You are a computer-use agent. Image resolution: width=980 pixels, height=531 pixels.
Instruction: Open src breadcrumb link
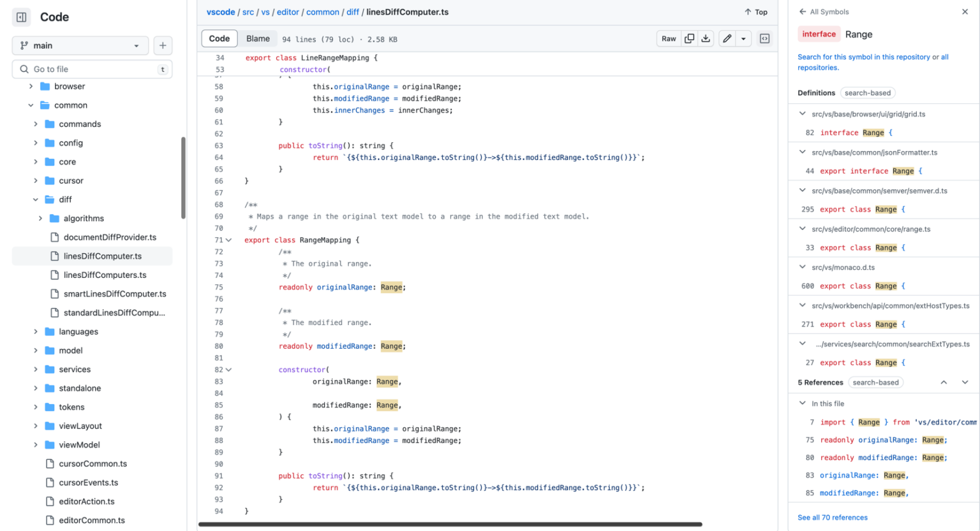tap(248, 12)
